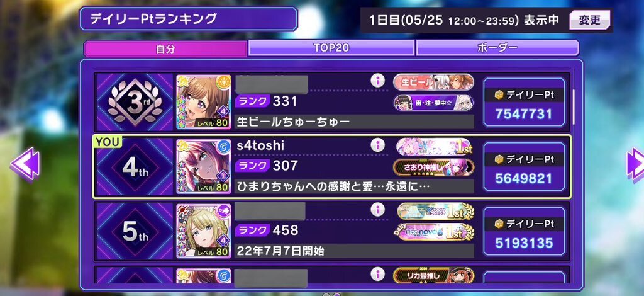The image size is (644, 296).
Task: Go to previous page with left double arrow
Action: point(25,165)
